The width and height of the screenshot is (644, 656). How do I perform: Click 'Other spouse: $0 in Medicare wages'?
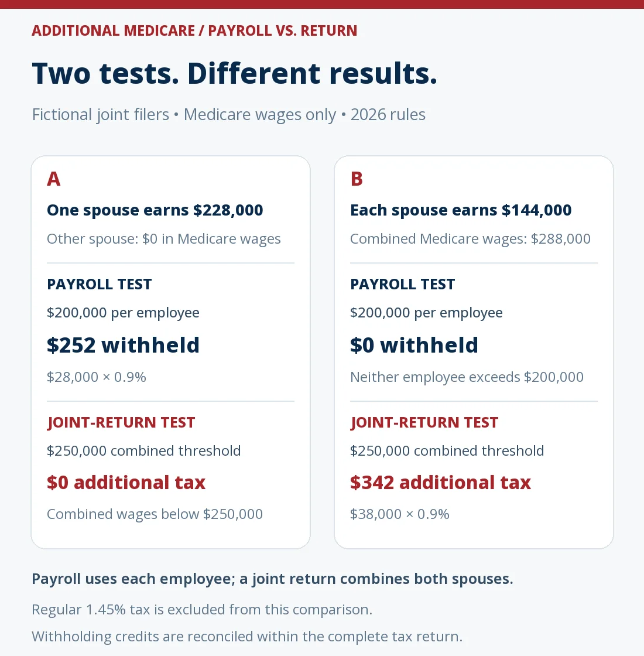164,239
